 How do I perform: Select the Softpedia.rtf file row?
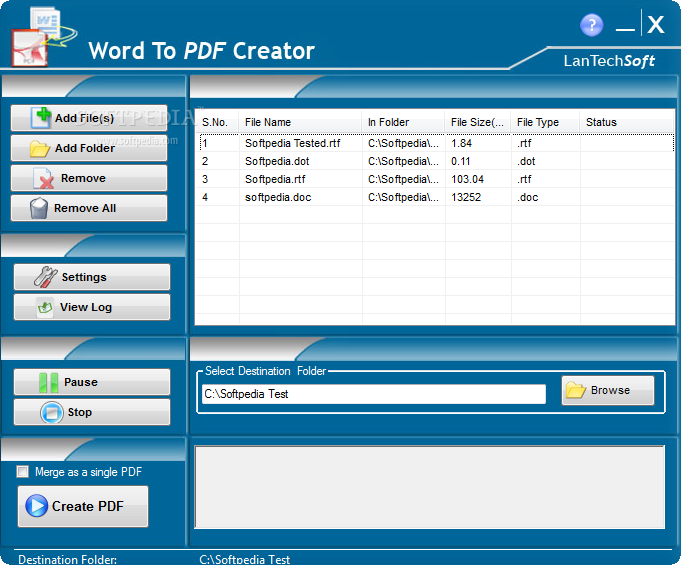[x=436, y=179]
